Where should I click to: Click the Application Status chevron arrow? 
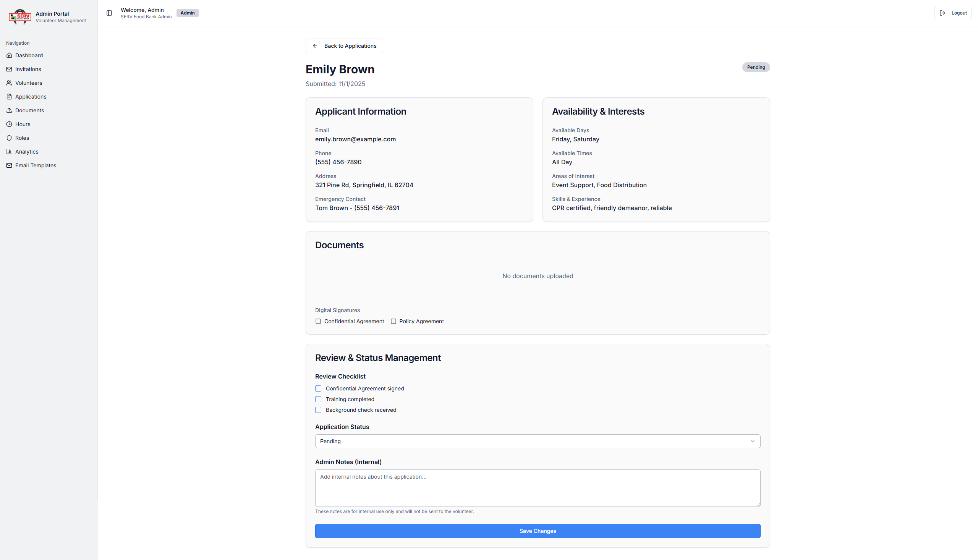tap(752, 441)
